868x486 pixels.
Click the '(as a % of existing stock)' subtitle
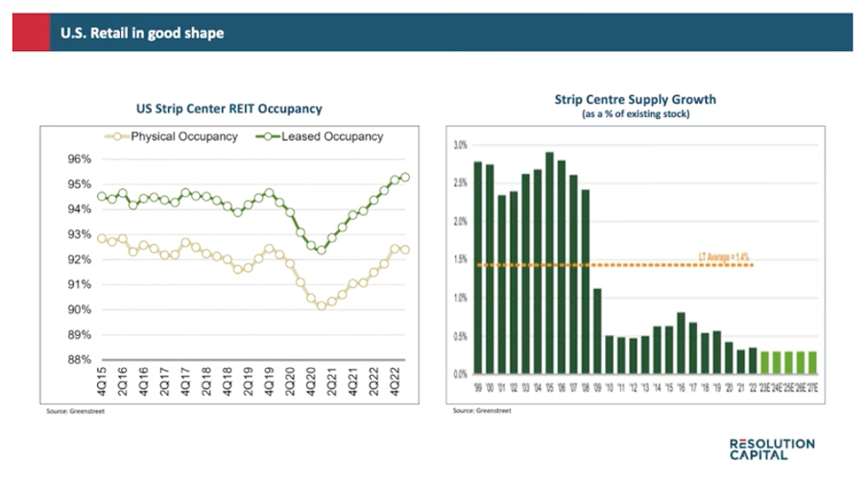pyautogui.click(x=635, y=113)
